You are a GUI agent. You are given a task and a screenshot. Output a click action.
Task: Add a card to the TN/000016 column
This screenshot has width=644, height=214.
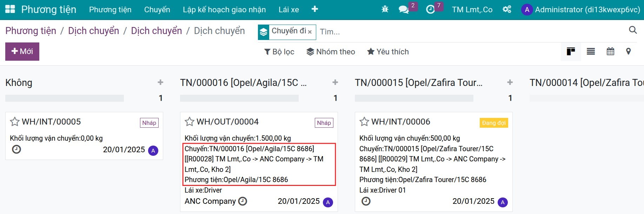click(335, 82)
